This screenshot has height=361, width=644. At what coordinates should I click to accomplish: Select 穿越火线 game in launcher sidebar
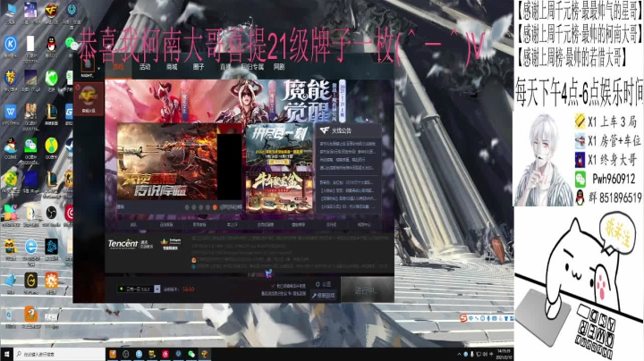89,99
